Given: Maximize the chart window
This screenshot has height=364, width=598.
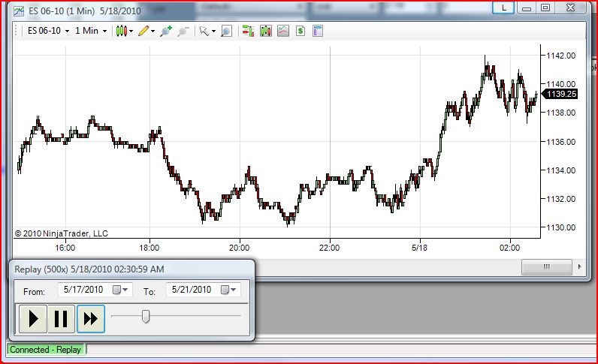Looking at the screenshot, I should [545, 8].
